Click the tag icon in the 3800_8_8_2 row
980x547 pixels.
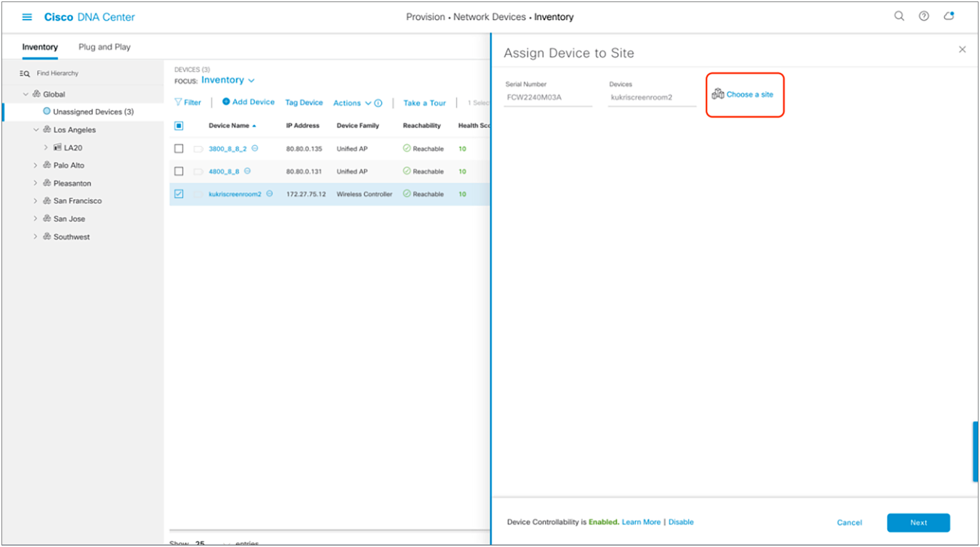coord(198,149)
